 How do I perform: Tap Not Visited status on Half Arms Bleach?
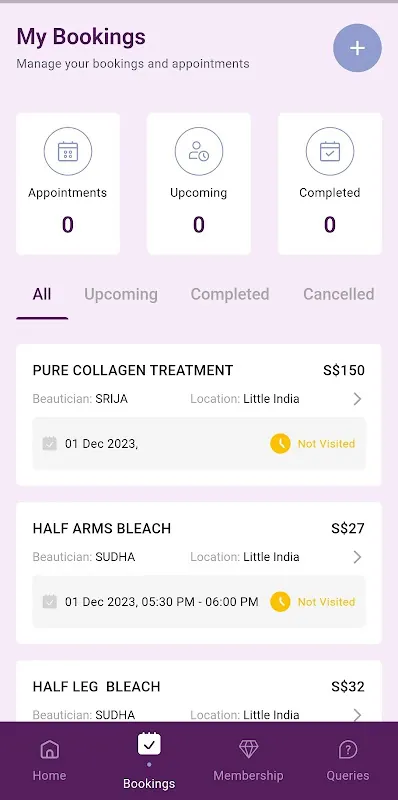click(x=327, y=602)
